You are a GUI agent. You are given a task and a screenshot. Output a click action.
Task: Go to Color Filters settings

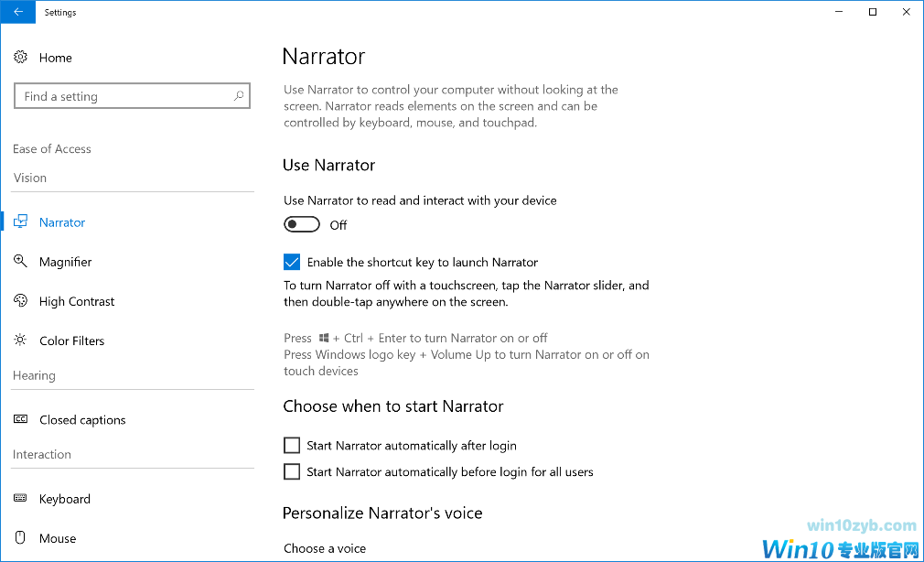pyautogui.click(x=71, y=340)
